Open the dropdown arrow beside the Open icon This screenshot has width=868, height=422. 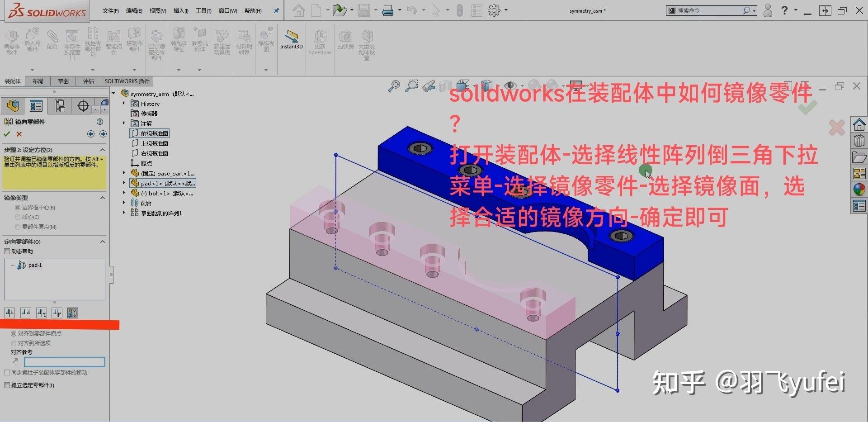(x=351, y=10)
